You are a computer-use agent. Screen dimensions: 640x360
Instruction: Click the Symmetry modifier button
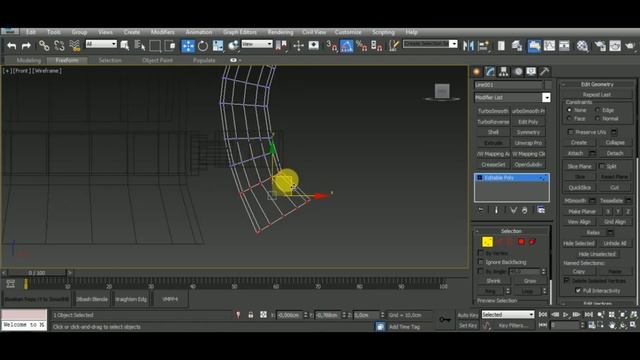click(528, 132)
